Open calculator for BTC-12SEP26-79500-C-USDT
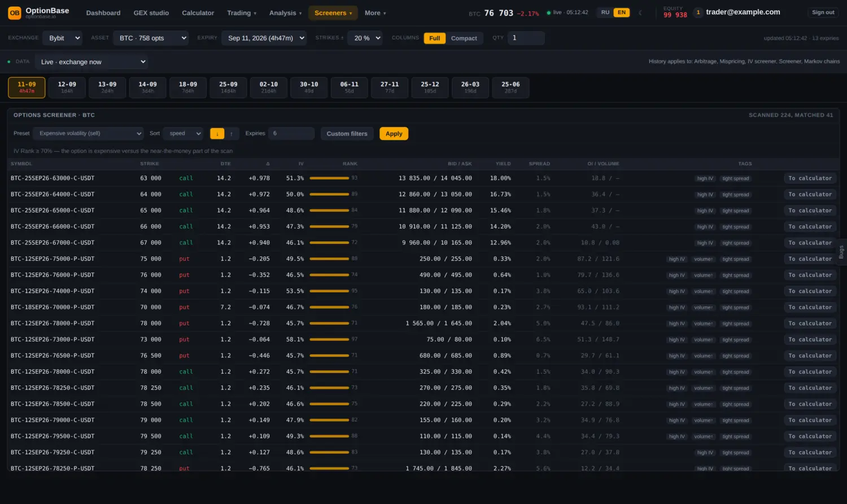Image resolution: width=847 pixels, height=504 pixels. pos(810,436)
